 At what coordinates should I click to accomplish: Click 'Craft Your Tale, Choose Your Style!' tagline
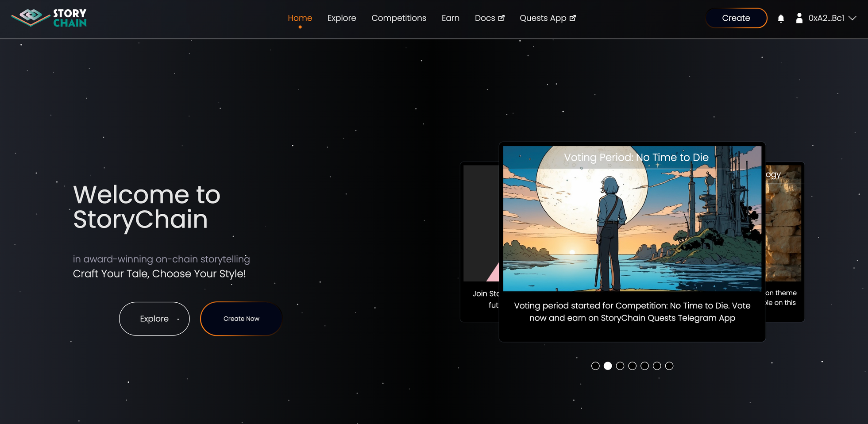click(159, 274)
